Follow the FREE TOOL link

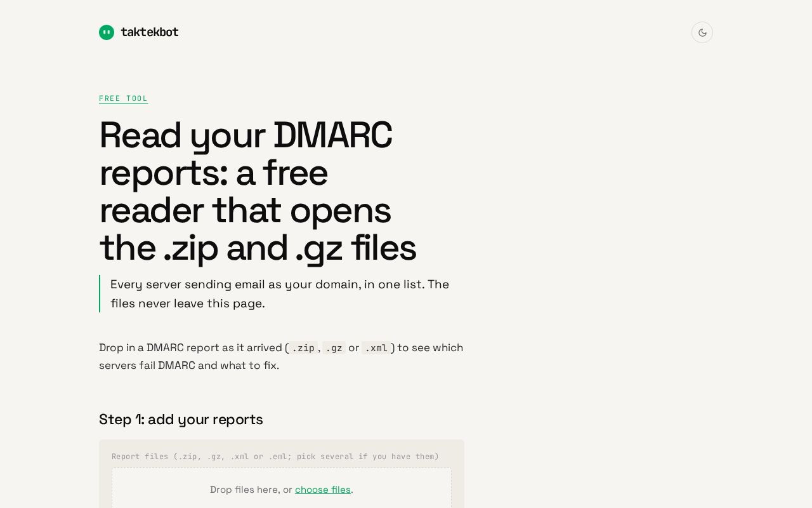point(124,98)
